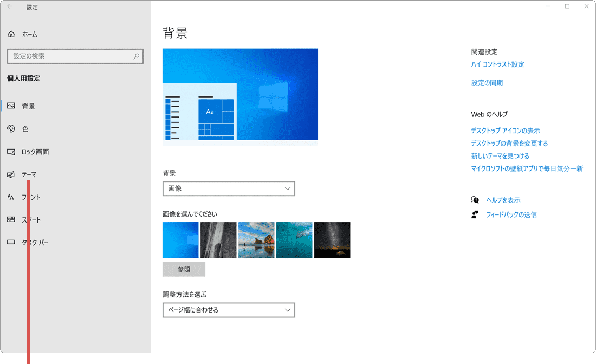
Task: Click the 背景 picture icon in sidebar
Action: coord(11,106)
